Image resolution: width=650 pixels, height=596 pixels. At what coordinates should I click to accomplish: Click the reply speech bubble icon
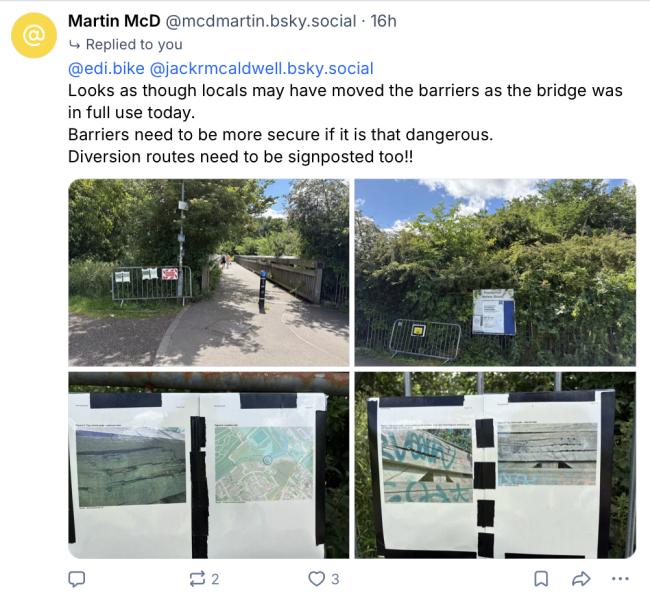(76, 579)
